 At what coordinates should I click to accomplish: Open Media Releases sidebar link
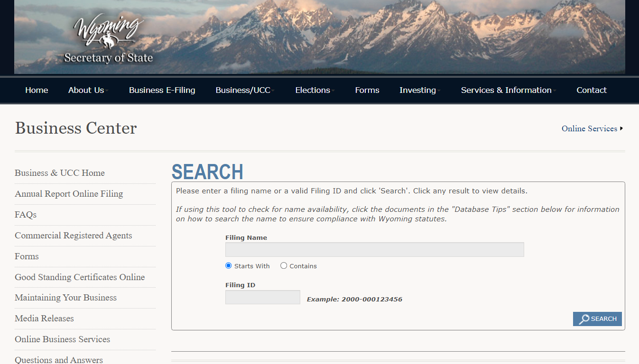pyautogui.click(x=44, y=318)
